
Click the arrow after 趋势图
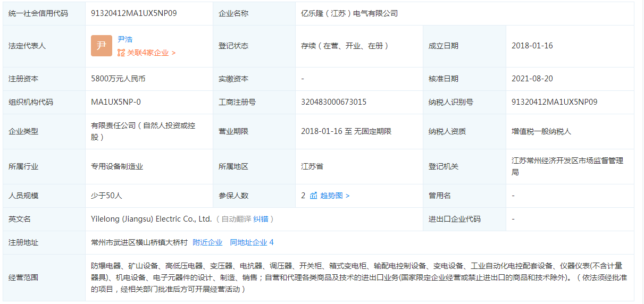click(x=347, y=196)
